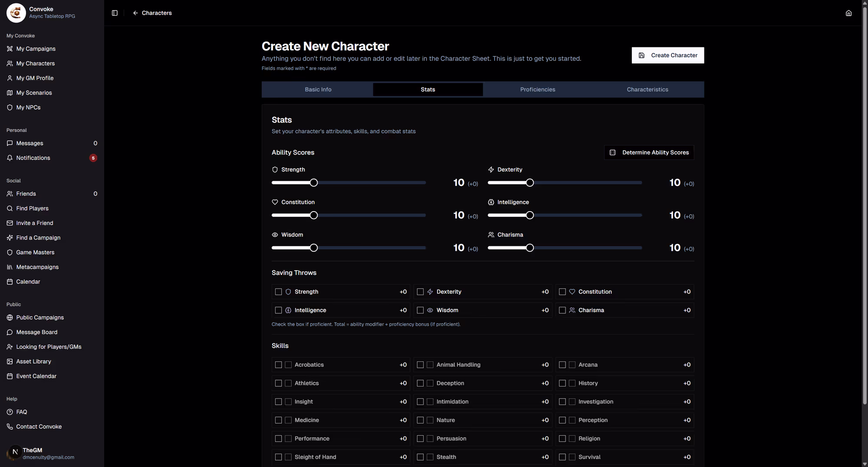Screen dimensions: 868x467
Task: Check Strength saving throw proficiency
Action: click(279, 292)
